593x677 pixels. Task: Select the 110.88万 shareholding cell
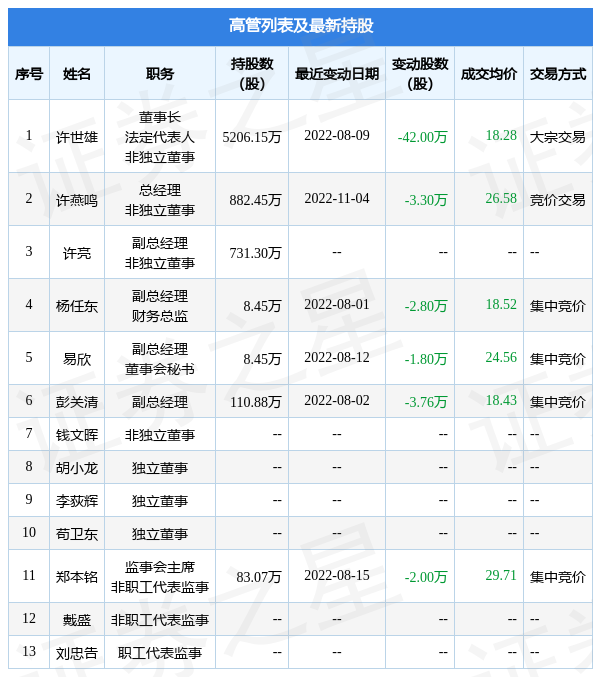[256, 402]
